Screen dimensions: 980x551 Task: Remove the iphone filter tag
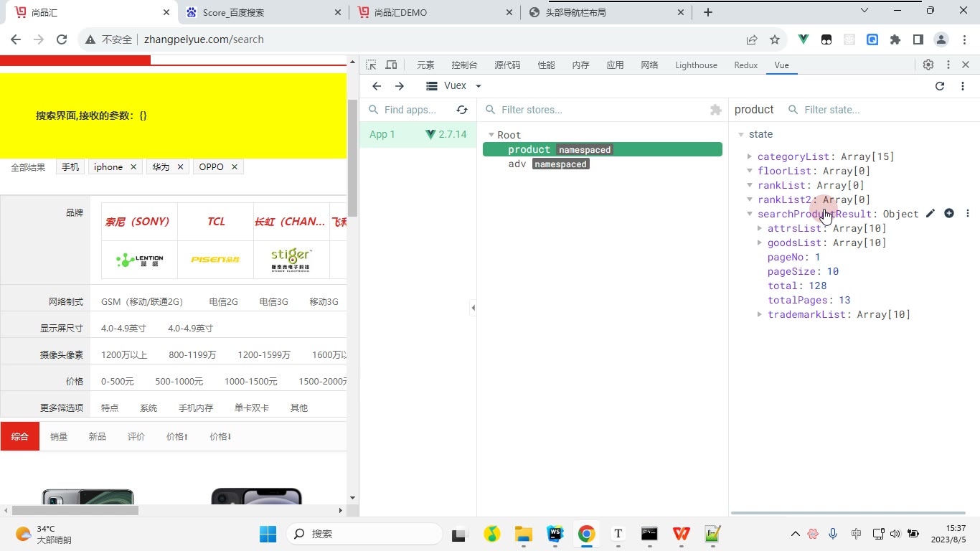point(133,167)
